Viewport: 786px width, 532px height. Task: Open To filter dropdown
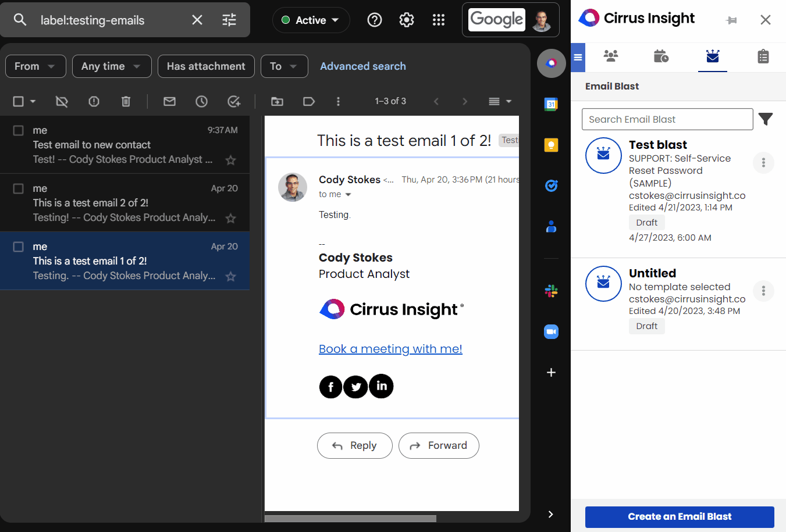point(283,66)
